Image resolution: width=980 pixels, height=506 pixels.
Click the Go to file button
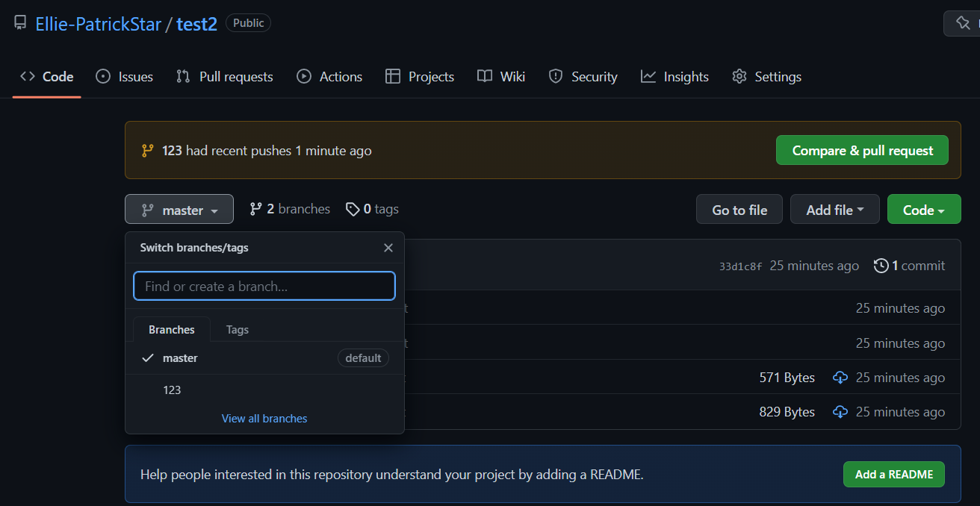[x=739, y=210]
